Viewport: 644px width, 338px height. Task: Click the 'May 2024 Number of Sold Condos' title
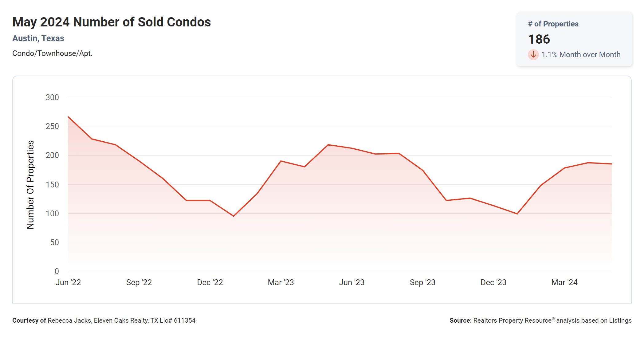pyautogui.click(x=112, y=22)
